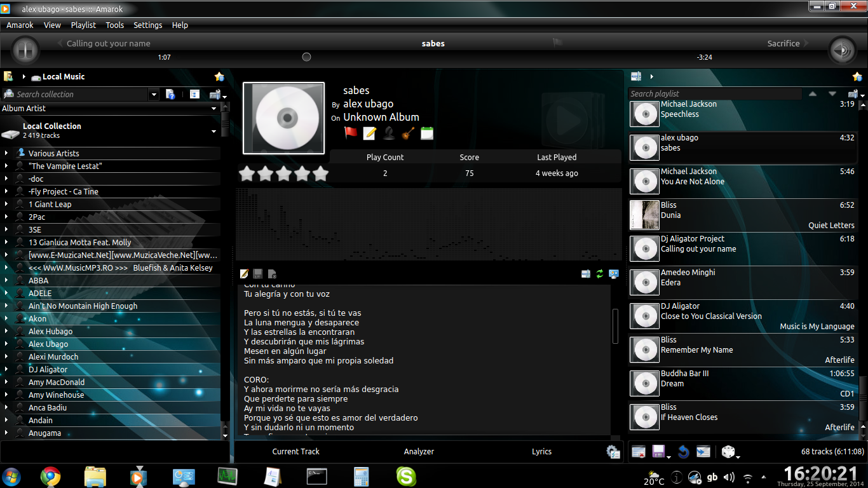Click the playlist layout icon above search
Image resolution: width=868 pixels, height=488 pixels.
coord(636,76)
